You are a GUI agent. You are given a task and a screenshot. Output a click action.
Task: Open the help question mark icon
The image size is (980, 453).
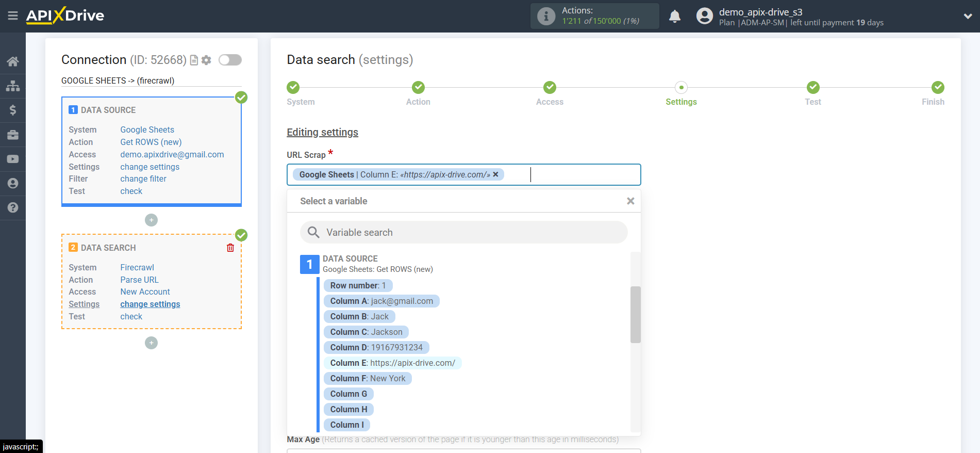pyautogui.click(x=13, y=207)
